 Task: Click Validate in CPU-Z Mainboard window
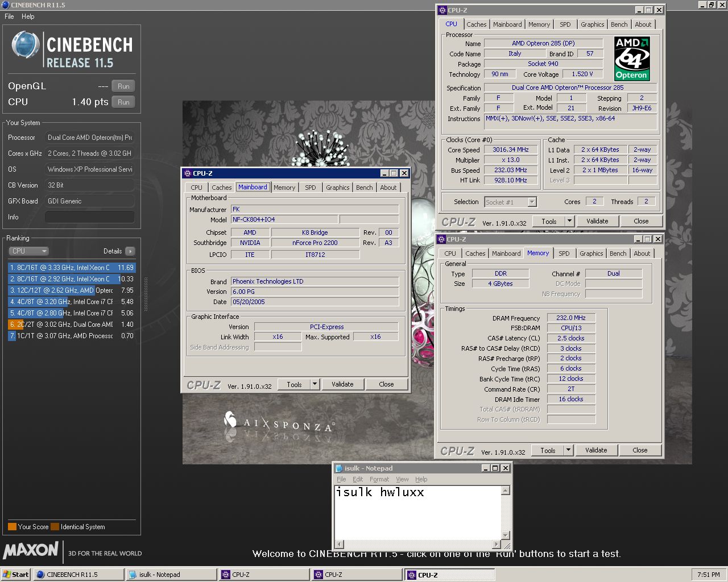point(342,384)
